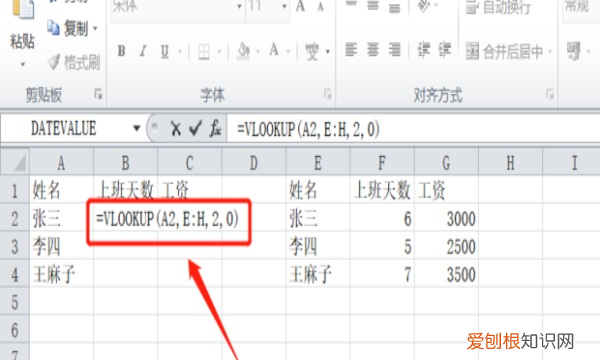Cancel formula entry with X button
600x360 pixels.
[176, 129]
